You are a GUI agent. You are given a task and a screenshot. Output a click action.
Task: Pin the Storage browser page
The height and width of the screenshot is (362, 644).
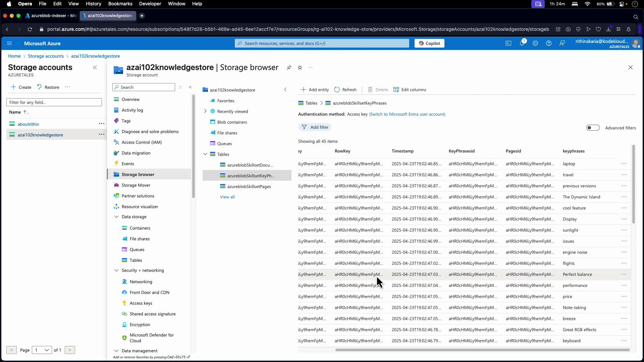click(x=289, y=67)
